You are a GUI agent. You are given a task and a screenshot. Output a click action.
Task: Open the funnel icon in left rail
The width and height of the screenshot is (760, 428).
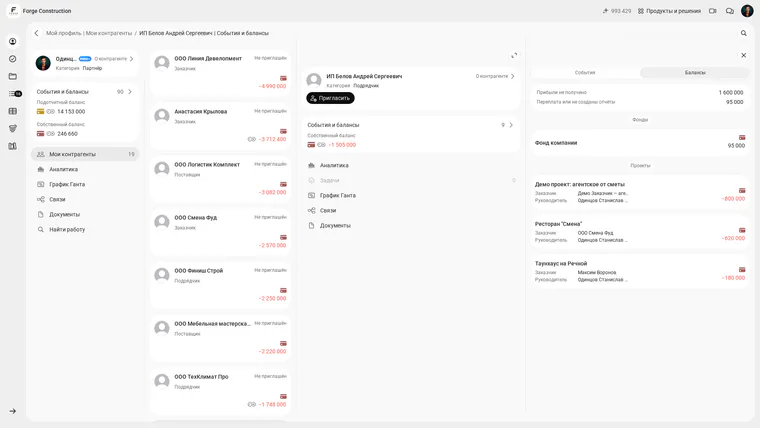13,128
